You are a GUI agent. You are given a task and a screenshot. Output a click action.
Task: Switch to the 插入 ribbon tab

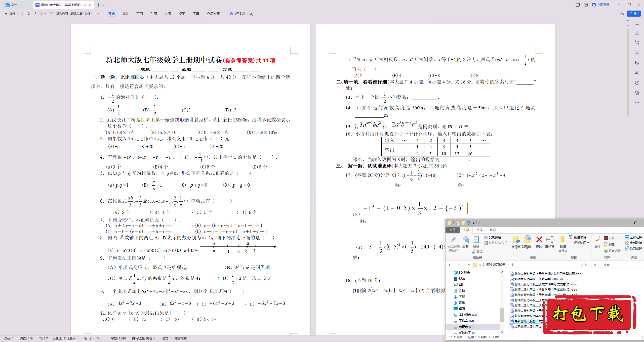(x=126, y=14)
